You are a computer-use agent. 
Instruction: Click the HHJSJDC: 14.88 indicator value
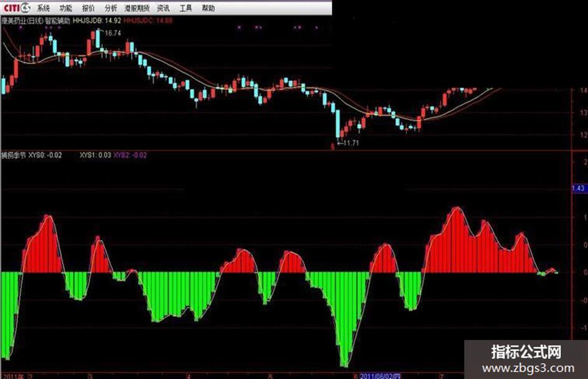pyautogui.click(x=148, y=21)
